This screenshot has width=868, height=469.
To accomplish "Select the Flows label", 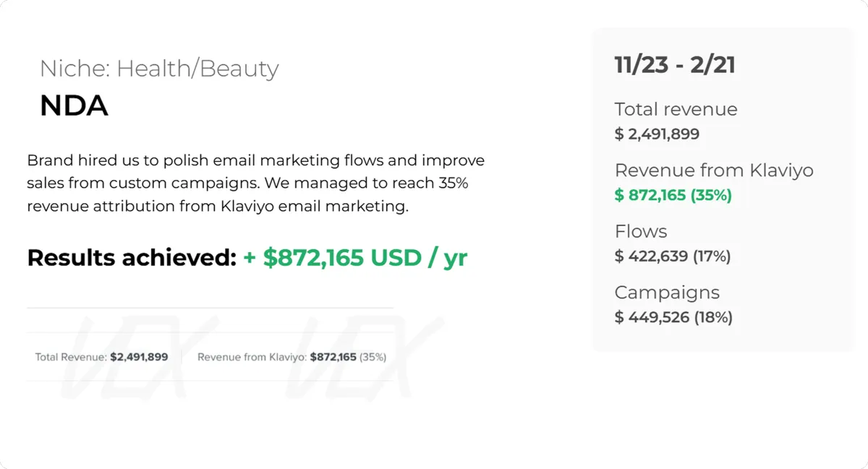I will pos(640,231).
